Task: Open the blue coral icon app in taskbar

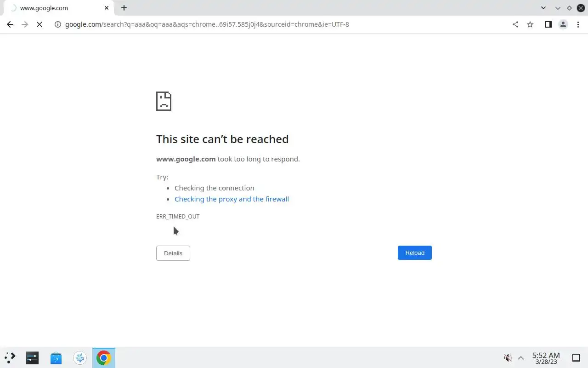Action: (80, 357)
